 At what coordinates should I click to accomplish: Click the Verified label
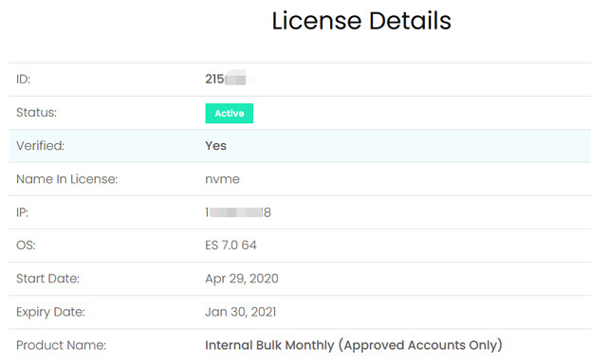(40, 146)
